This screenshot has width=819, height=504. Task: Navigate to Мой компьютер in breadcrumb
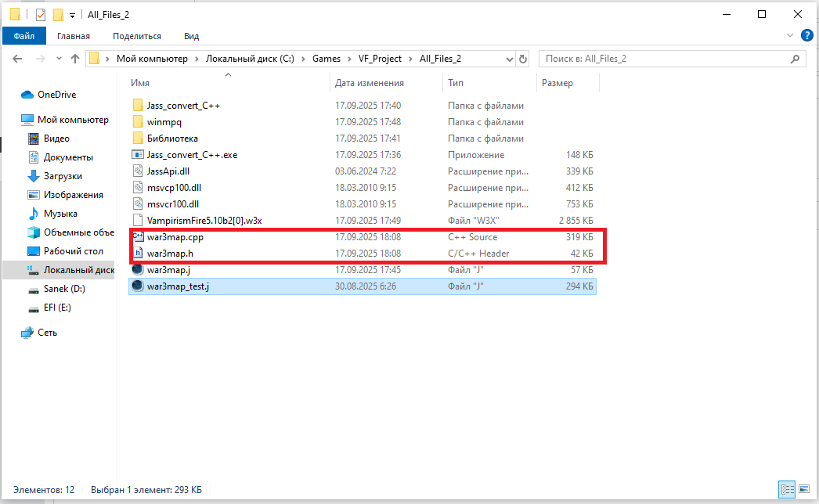(x=152, y=59)
